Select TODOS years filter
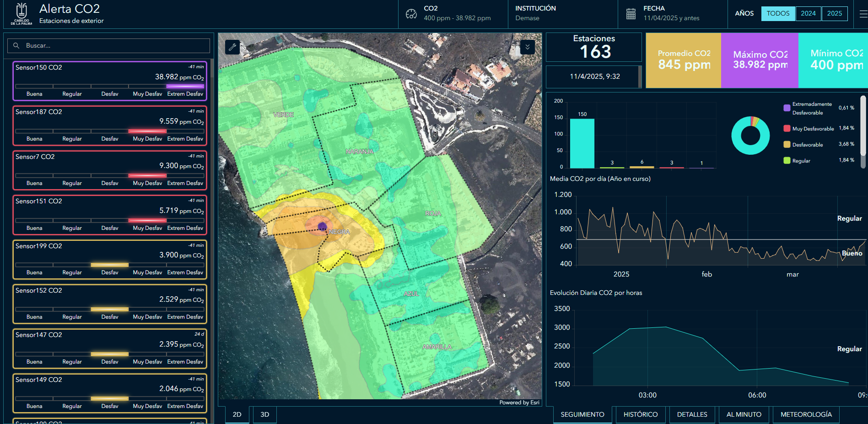Image resolution: width=868 pixels, height=424 pixels. pos(778,13)
